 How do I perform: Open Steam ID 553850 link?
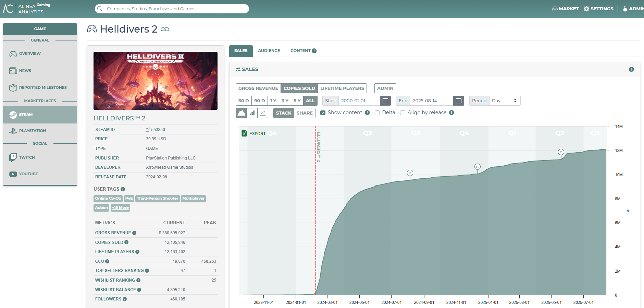tap(156, 130)
